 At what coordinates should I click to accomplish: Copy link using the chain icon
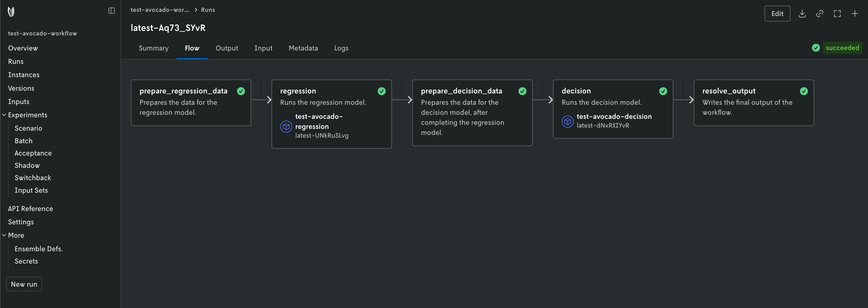[x=819, y=14]
